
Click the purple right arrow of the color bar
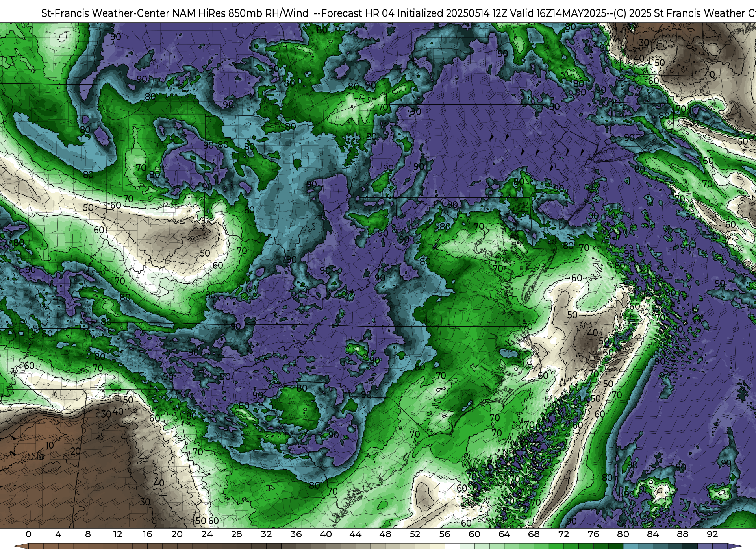734,547
